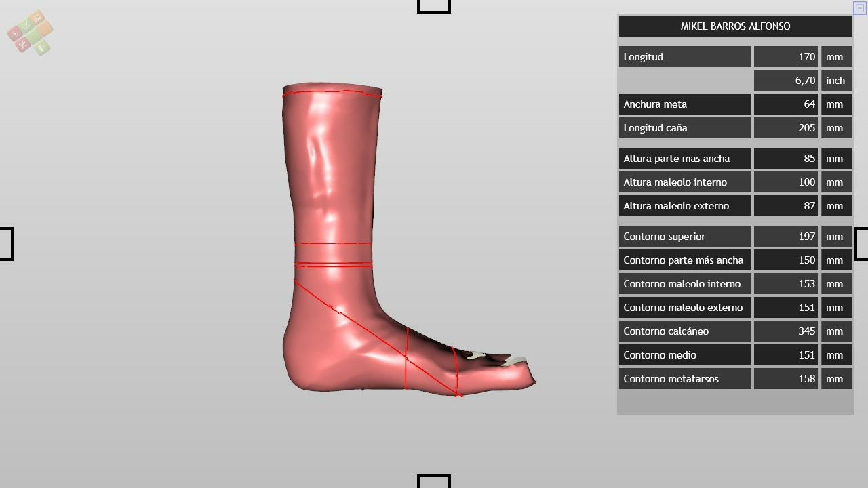This screenshot has height=488, width=868.
Task: Click the left edge bracket handle
Action: (6, 244)
